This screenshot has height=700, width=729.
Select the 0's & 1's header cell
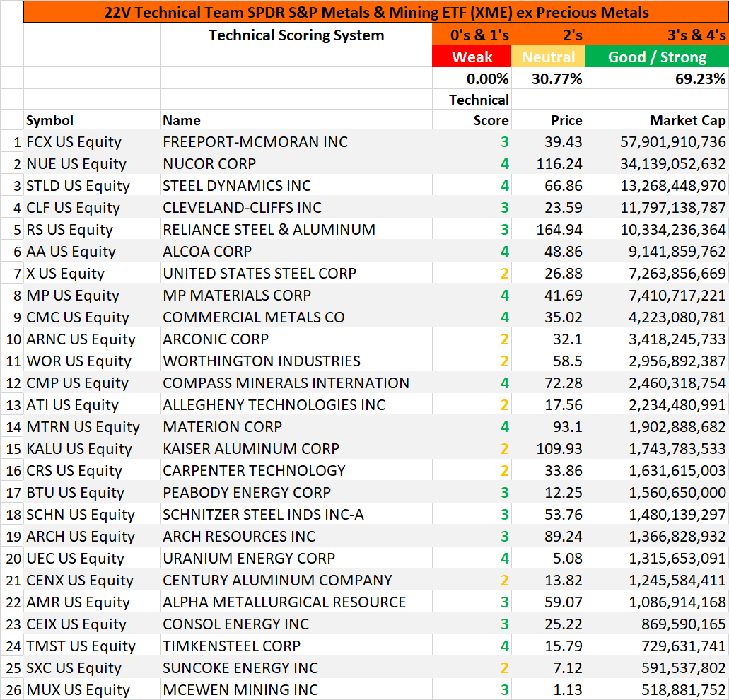coord(472,35)
